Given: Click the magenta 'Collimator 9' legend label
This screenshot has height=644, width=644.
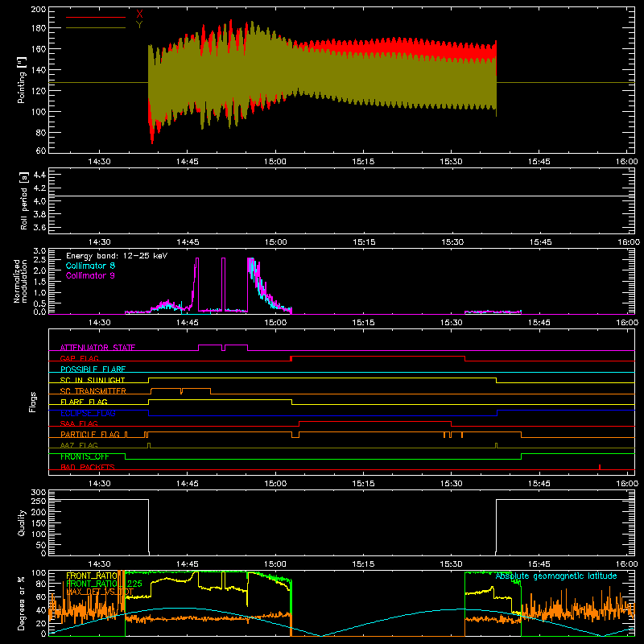Looking at the screenshot, I should click(x=90, y=275).
